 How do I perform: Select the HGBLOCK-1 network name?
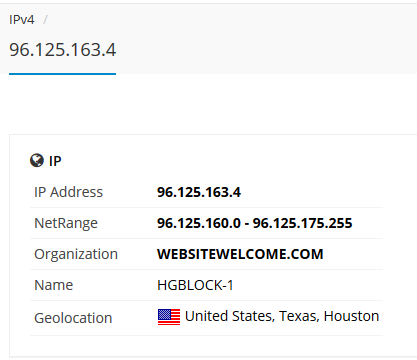(x=195, y=285)
